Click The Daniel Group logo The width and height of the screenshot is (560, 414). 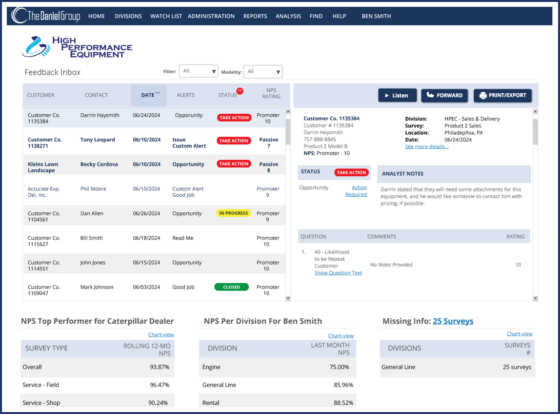point(45,16)
